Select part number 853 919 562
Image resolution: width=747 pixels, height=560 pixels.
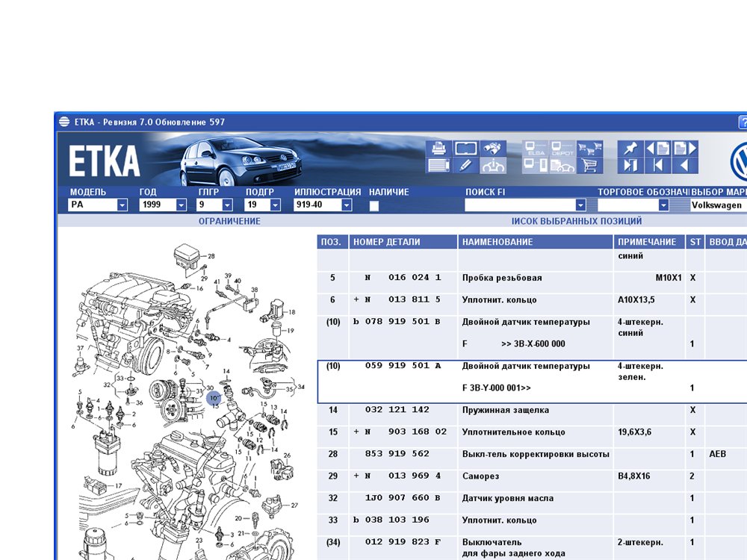(397, 454)
